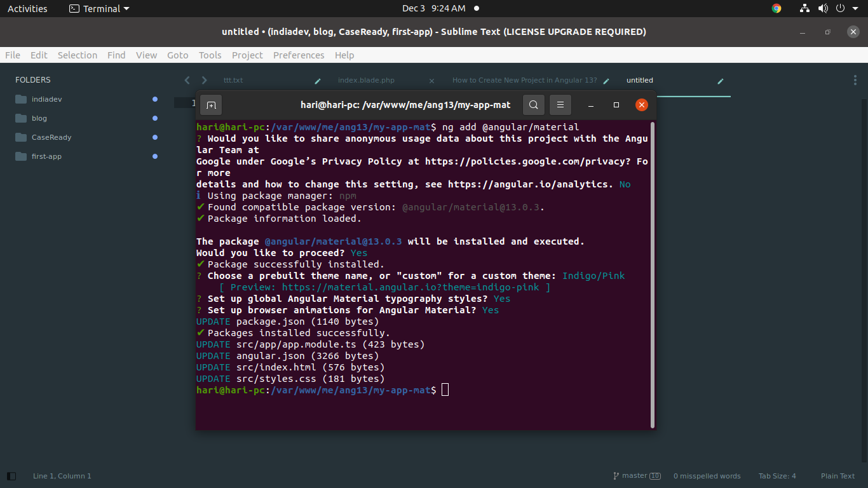
Task: Click the network icon in system tray
Action: [x=804, y=8]
